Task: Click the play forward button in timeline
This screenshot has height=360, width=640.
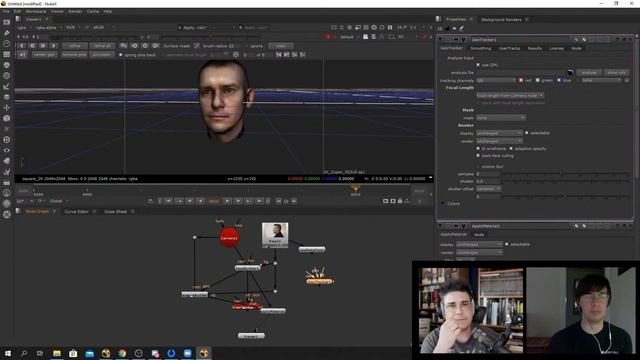Action: [227, 201]
